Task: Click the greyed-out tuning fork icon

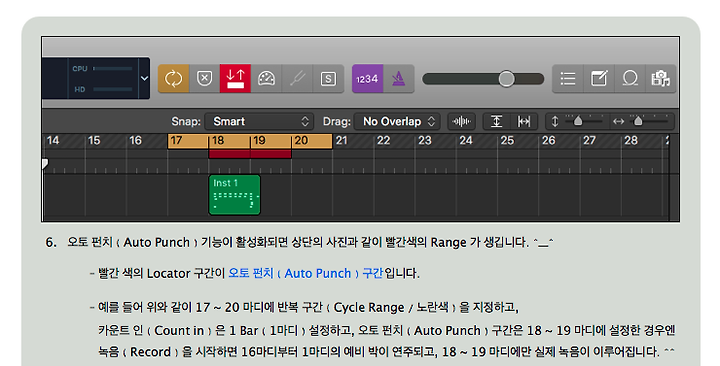Action: click(297, 79)
